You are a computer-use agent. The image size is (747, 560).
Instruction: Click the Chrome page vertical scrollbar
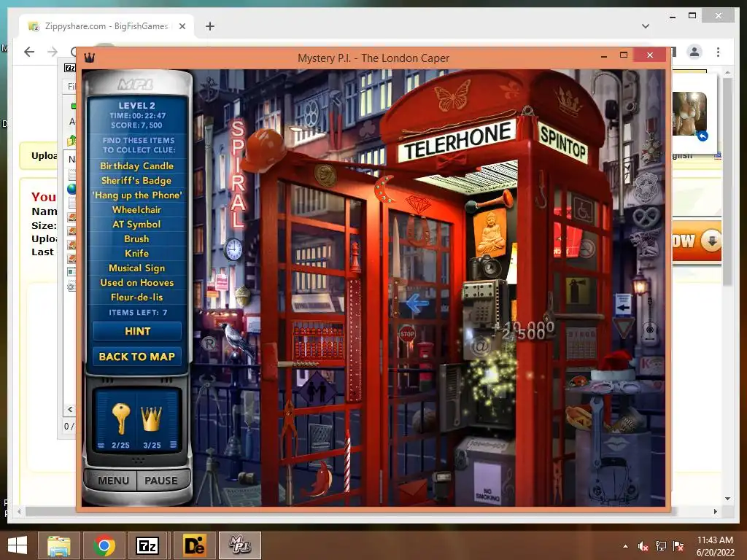(727, 181)
